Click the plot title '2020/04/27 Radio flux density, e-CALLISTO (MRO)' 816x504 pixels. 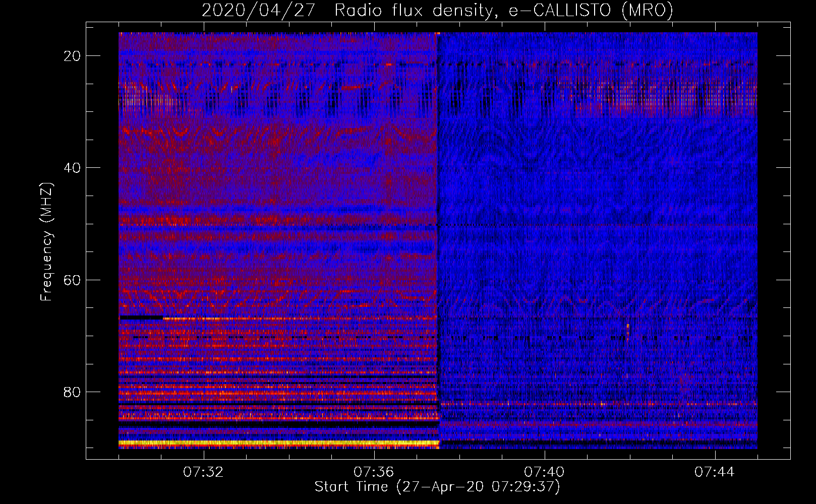437,10
